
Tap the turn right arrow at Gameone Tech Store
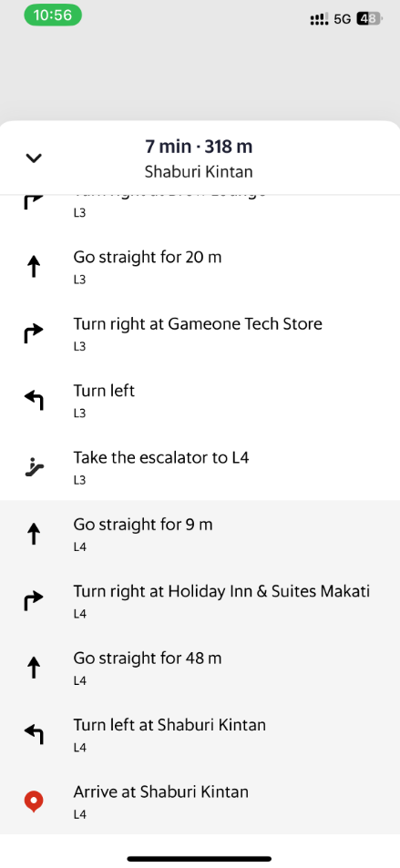(34, 333)
